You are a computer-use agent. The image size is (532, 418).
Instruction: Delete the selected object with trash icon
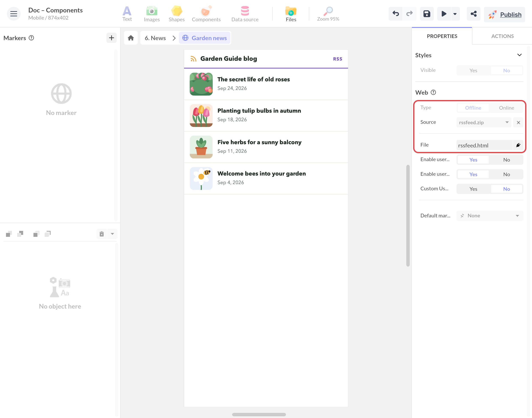102,234
